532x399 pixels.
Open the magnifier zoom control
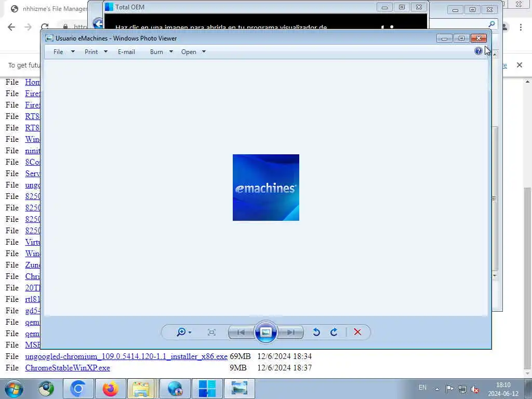pos(181,332)
